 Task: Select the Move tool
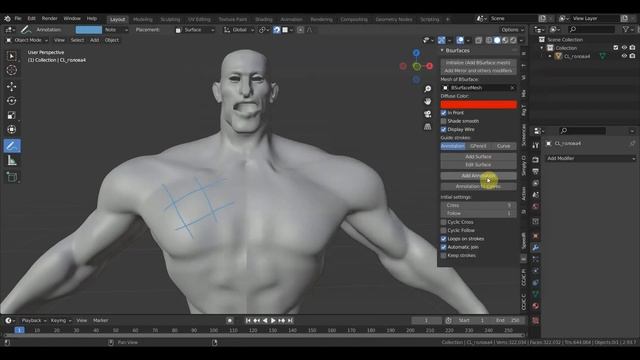[x=11, y=86]
